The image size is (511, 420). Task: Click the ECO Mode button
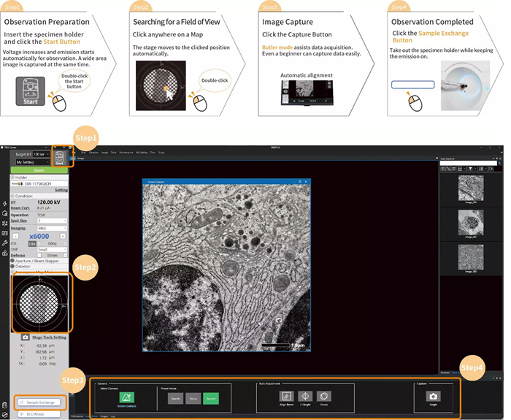[x=39, y=414]
